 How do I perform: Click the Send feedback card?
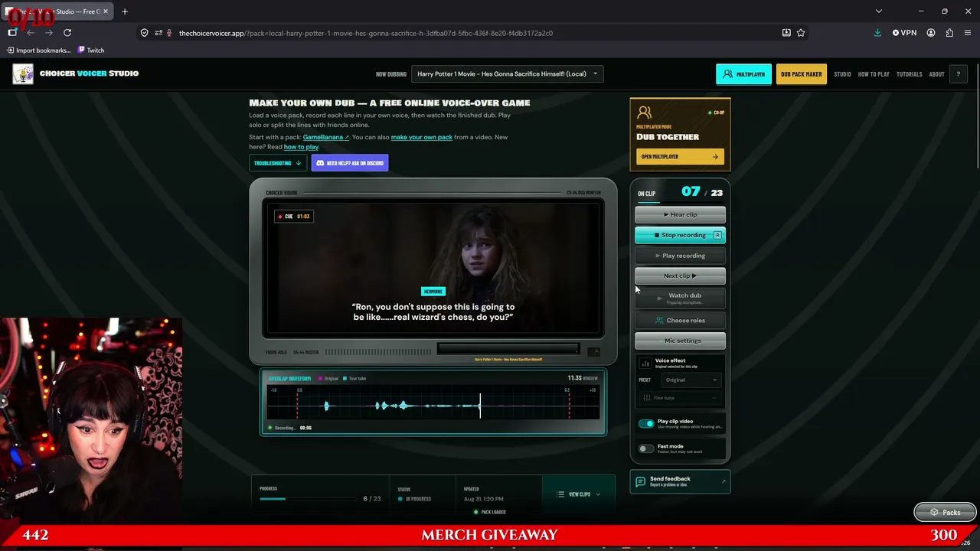(x=680, y=481)
